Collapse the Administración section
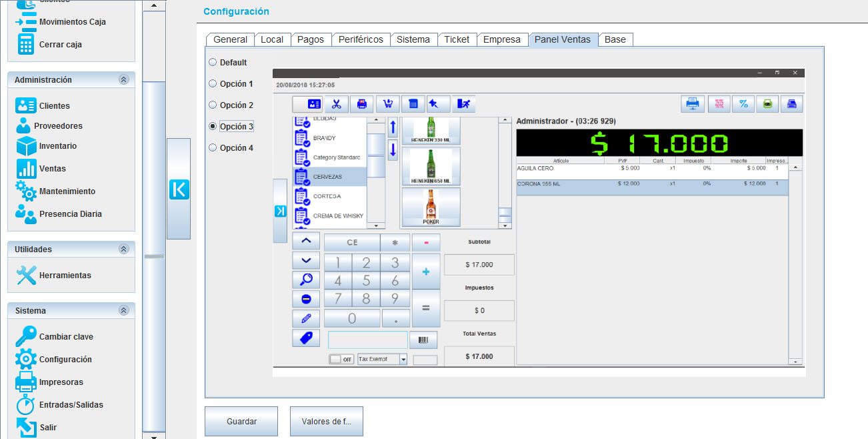The height and width of the screenshot is (439, 868). (123, 79)
